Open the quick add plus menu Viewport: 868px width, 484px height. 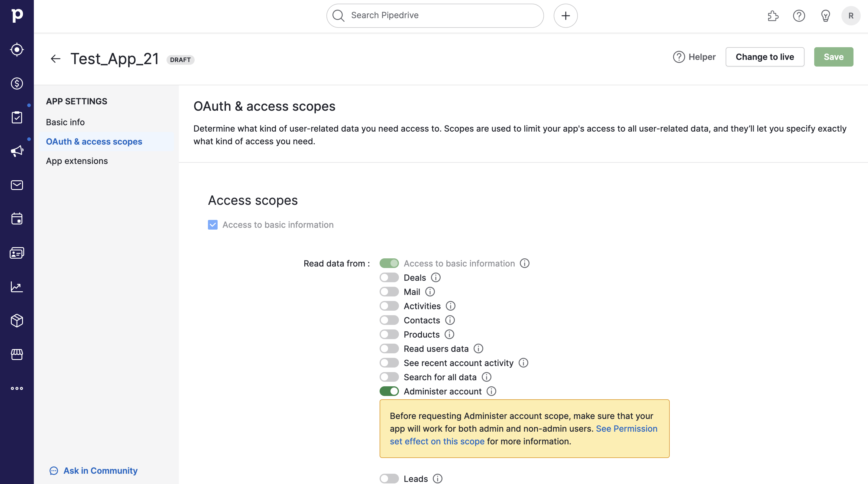[x=565, y=15]
